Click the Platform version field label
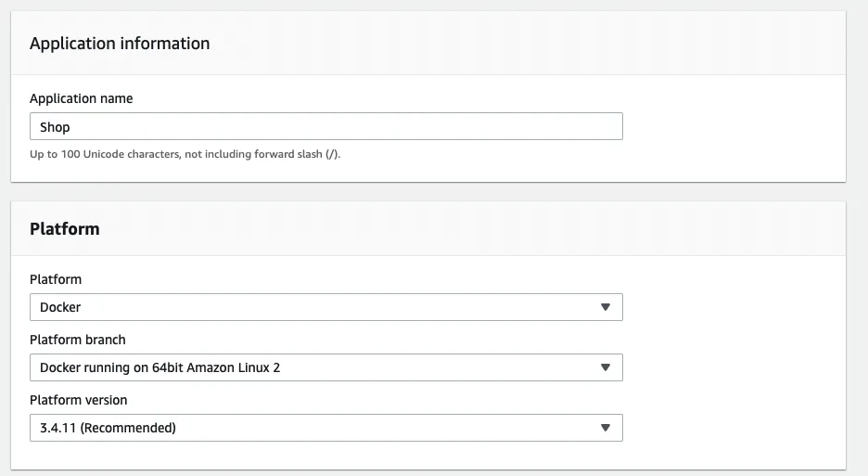The height and width of the screenshot is (476, 868). pos(79,400)
